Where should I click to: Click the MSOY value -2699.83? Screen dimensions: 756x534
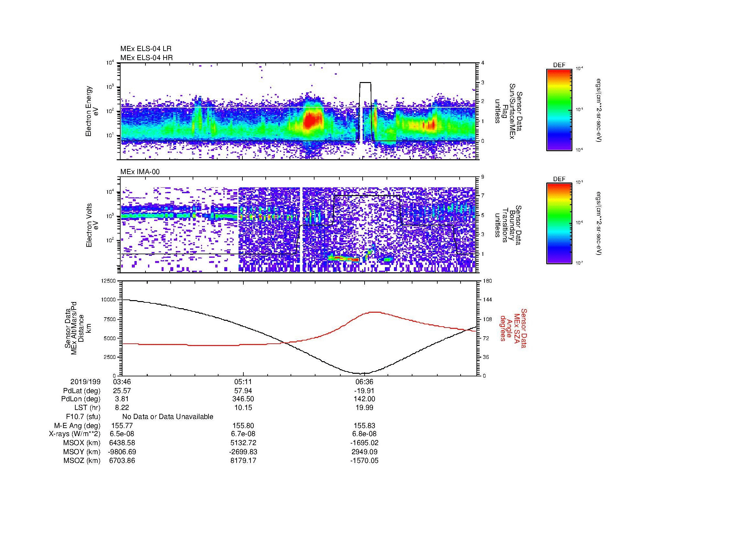click(x=243, y=452)
